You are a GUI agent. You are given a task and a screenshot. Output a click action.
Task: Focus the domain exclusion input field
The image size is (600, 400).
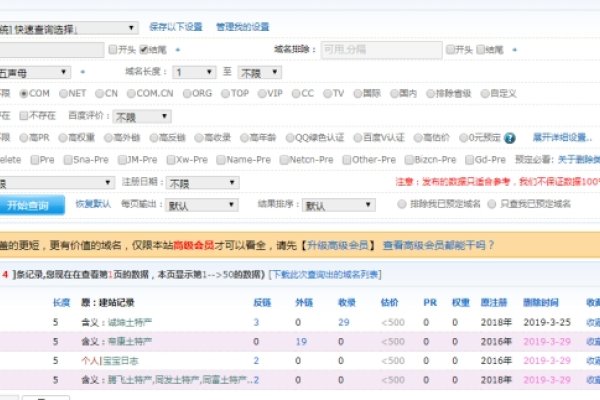(382, 50)
